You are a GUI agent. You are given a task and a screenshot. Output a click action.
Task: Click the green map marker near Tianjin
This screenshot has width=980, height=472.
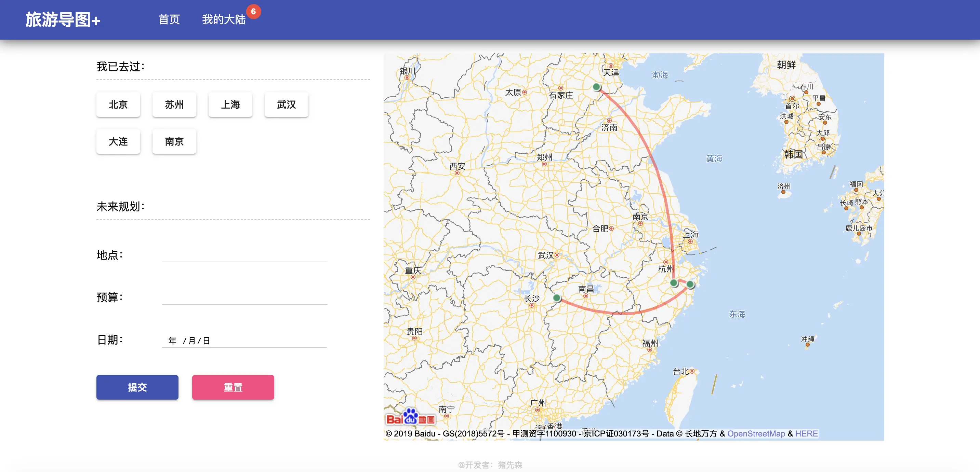point(597,87)
